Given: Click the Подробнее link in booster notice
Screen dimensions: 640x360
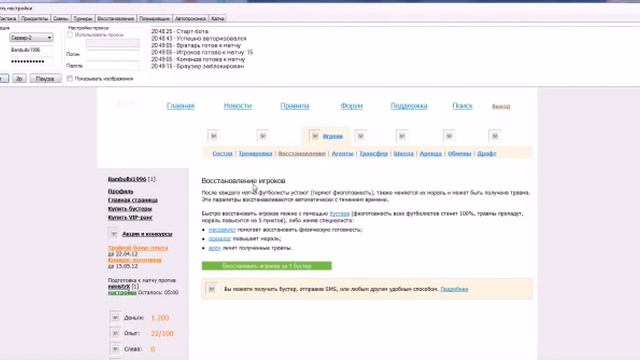Looking at the screenshot, I should [x=454, y=289].
